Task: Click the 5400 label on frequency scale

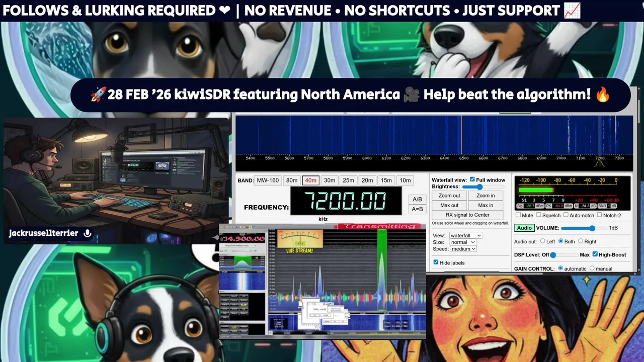Action: [x=250, y=158]
